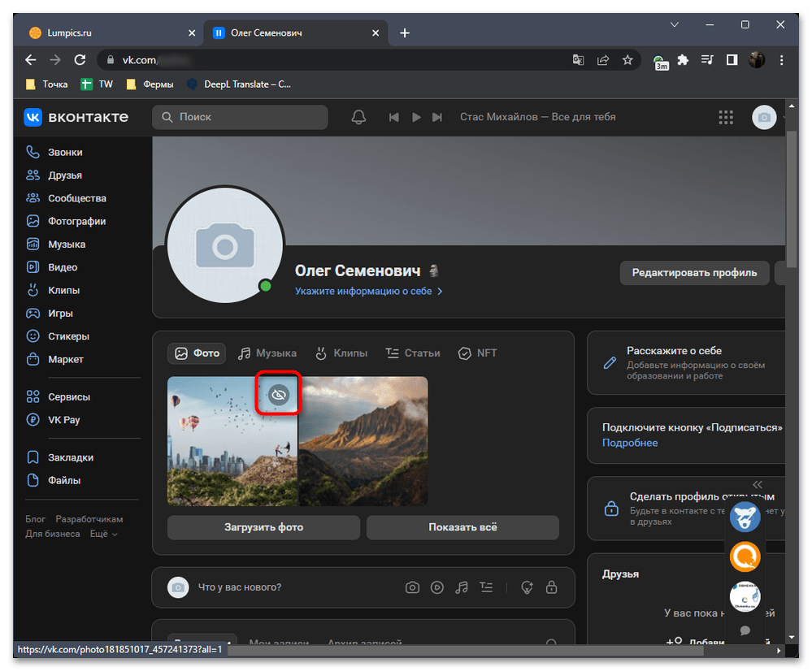The image size is (812, 671).
Task: Open Друзья in the left sidebar
Action: [54, 175]
